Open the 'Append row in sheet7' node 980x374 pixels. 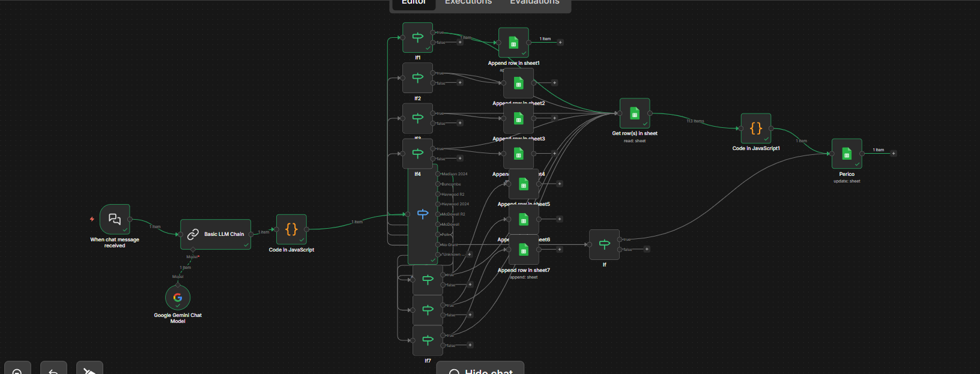(524, 249)
